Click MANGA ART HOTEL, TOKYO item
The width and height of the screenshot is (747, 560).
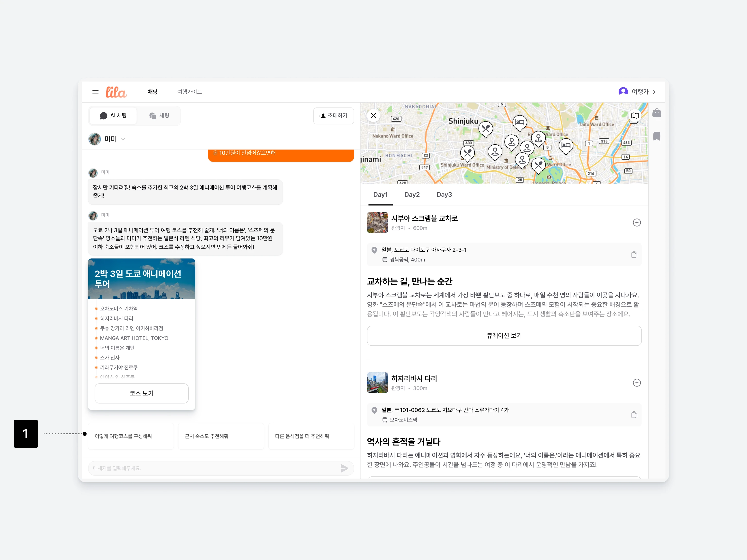point(134,338)
